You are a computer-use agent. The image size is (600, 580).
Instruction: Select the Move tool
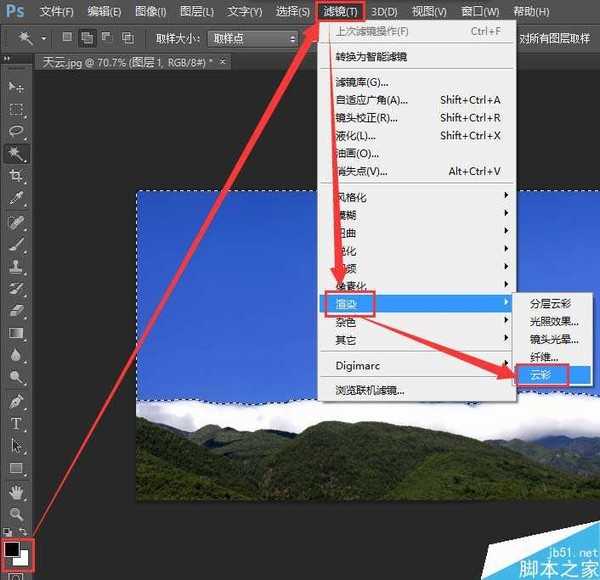tap(16, 88)
